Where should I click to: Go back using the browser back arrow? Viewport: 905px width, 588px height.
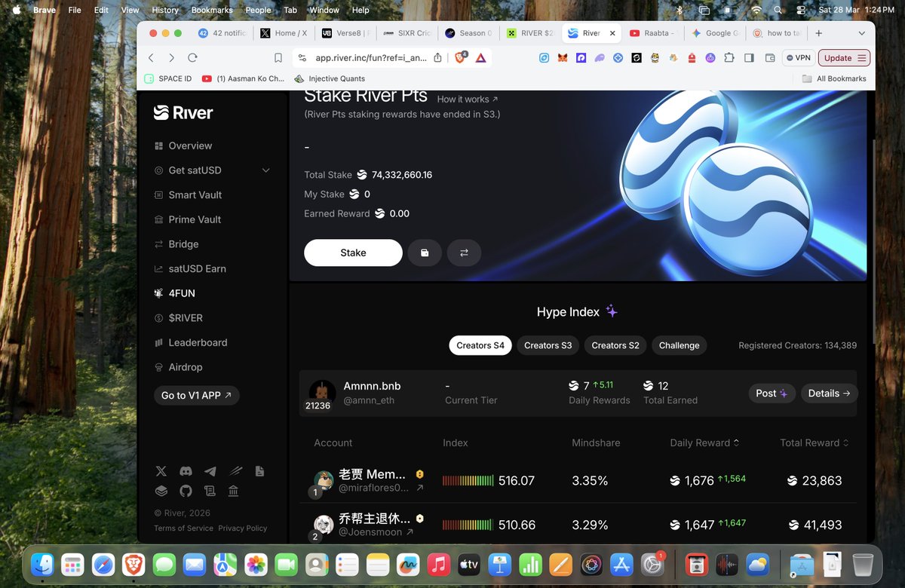point(151,58)
